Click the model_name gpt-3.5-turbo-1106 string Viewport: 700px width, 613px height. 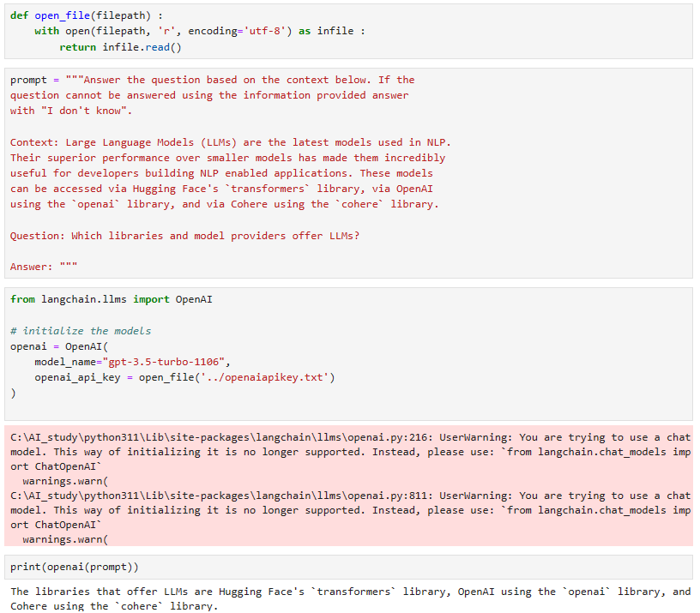pyautogui.click(x=163, y=362)
